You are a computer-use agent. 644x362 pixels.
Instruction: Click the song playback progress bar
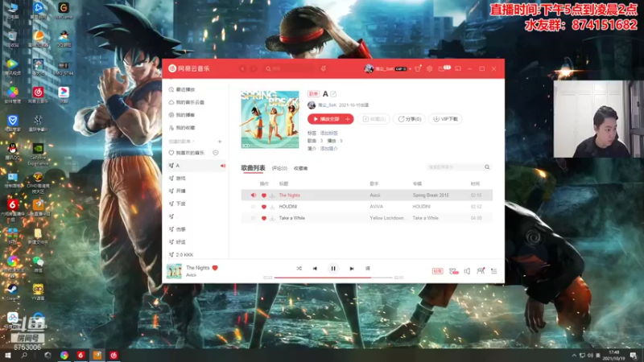click(x=333, y=278)
